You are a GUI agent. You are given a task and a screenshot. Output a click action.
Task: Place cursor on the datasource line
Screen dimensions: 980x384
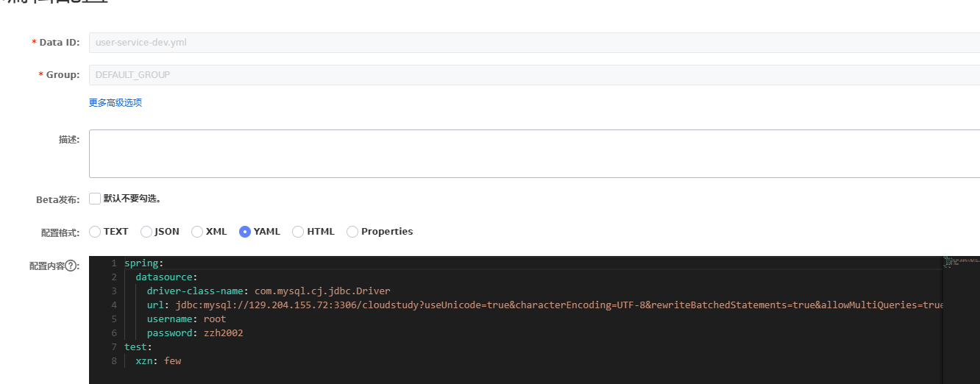click(166, 277)
